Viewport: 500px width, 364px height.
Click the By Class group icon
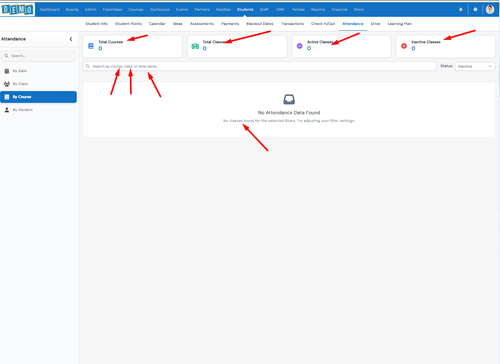[7, 84]
